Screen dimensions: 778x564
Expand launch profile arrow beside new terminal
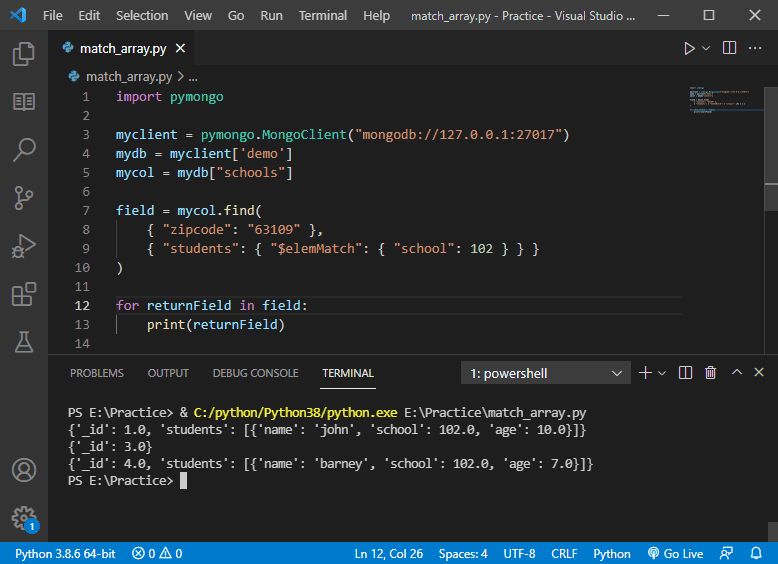point(662,373)
